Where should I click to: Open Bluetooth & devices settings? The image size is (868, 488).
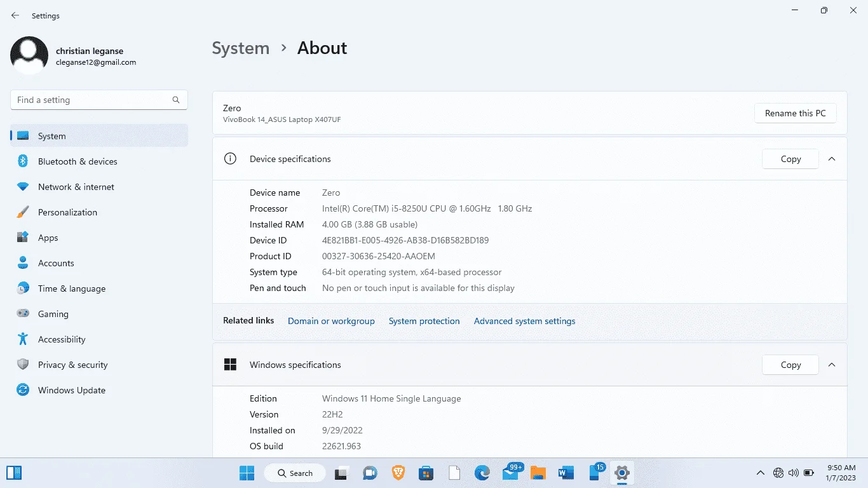(x=99, y=161)
